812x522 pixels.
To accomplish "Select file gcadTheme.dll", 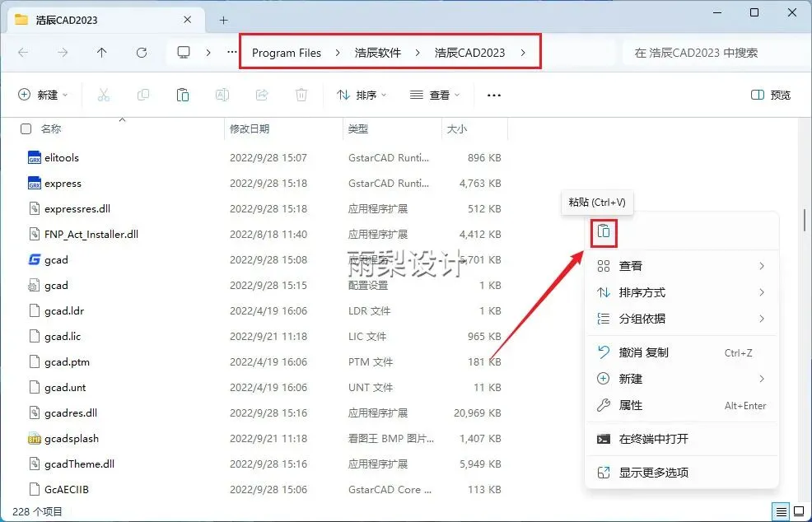I will (x=79, y=464).
